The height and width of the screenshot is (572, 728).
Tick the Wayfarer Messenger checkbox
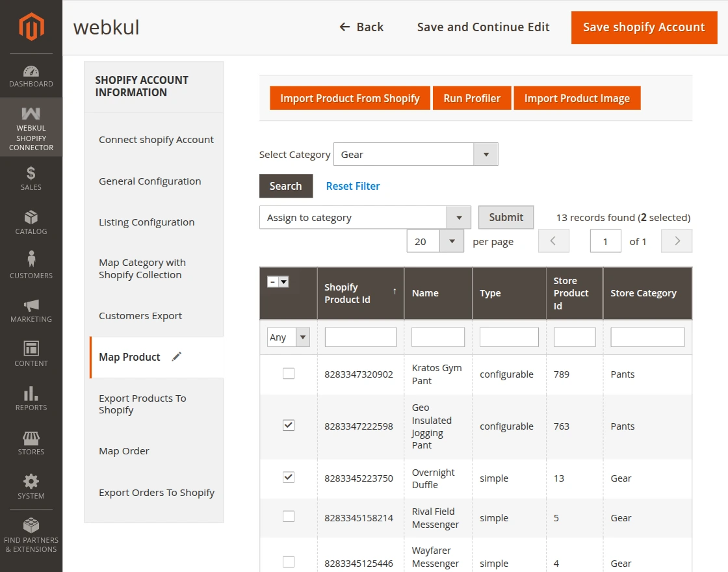(x=289, y=562)
